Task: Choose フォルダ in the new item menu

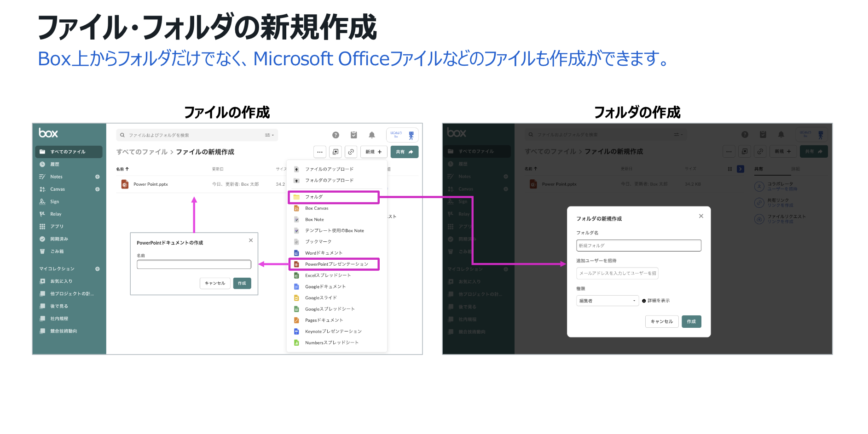Action: (314, 197)
